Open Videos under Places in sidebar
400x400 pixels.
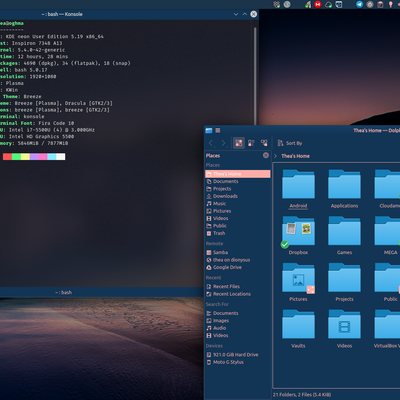[238, 218]
